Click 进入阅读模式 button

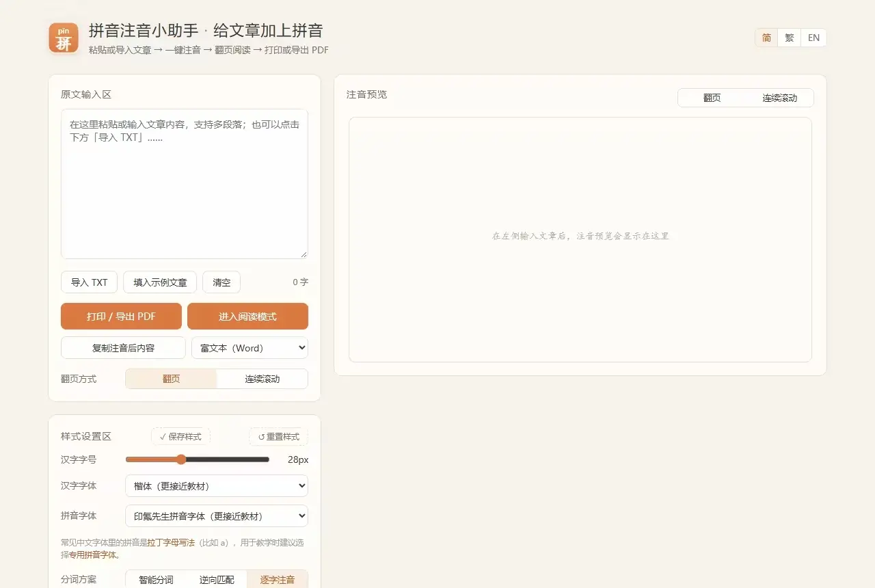pyautogui.click(x=247, y=317)
